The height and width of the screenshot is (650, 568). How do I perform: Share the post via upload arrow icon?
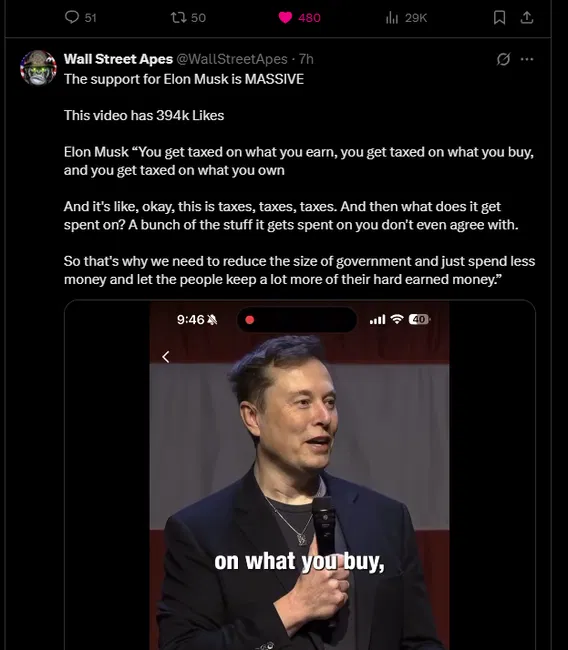coord(527,17)
